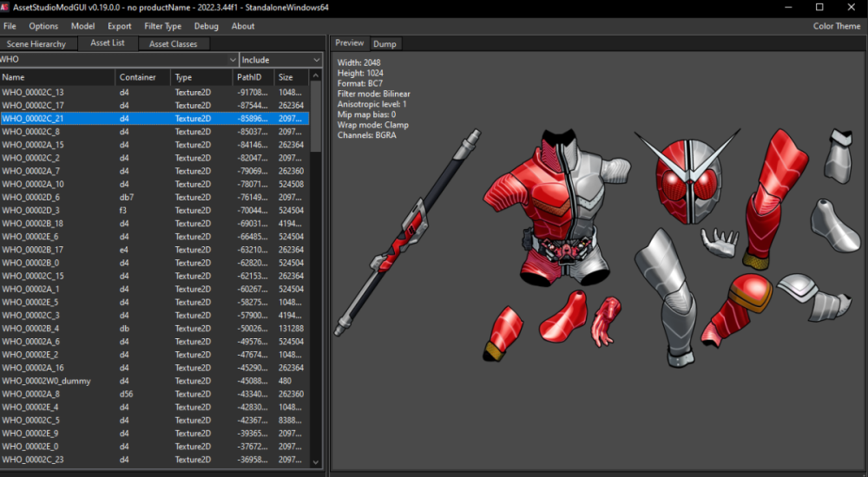The width and height of the screenshot is (868, 477).
Task: Select asset WHO_00002C_3
Action: 155,316
